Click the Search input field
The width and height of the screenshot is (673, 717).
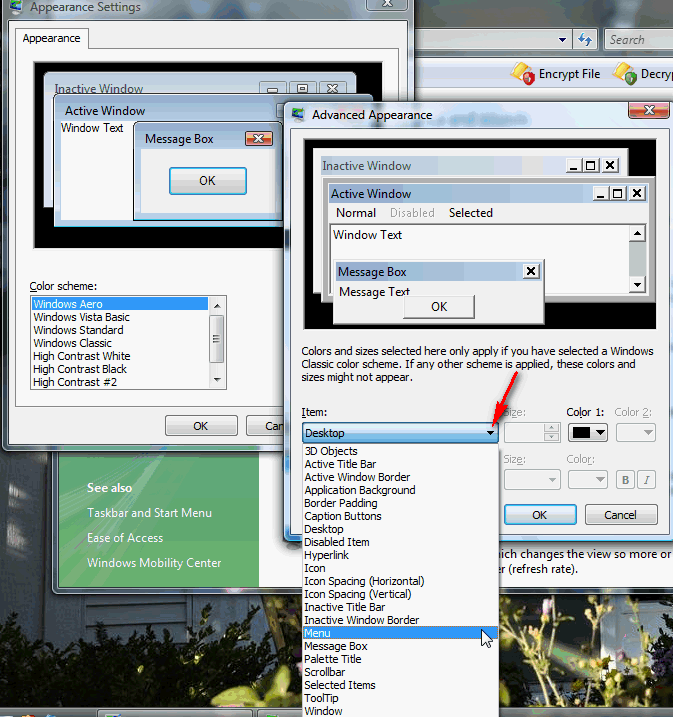point(639,40)
